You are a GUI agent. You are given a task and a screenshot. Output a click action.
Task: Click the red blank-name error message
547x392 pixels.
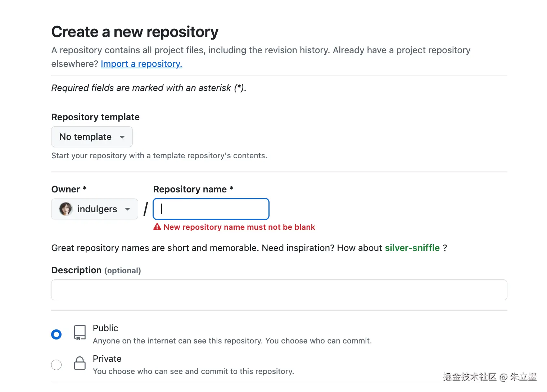click(239, 227)
